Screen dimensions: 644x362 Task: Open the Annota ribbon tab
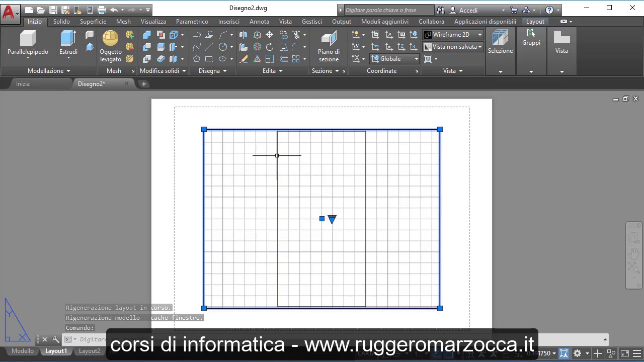[259, 22]
